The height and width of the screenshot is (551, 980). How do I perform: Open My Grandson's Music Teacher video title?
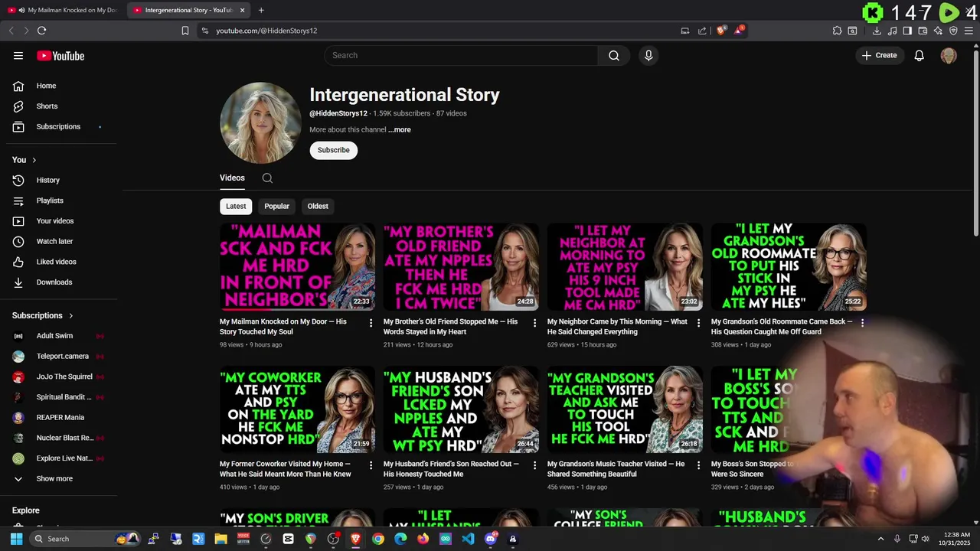pos(616,469)
